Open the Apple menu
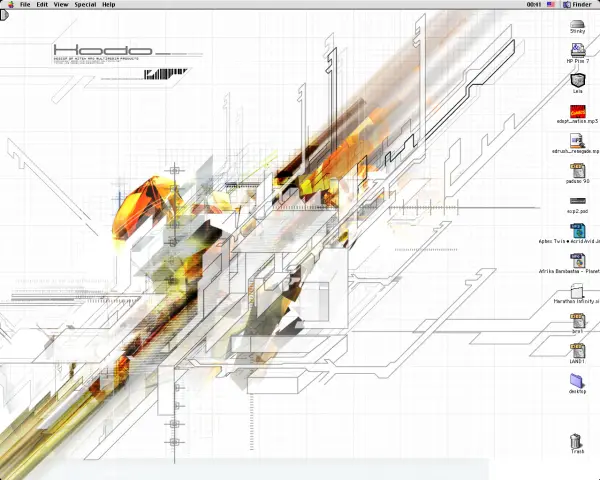The height and width of the screenshot is (480, 600). tap(11, 5)
